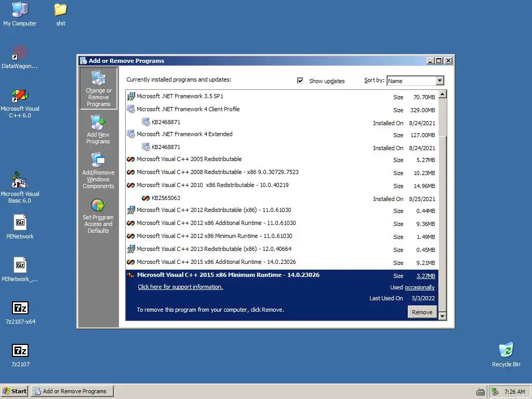Open Add New Programs panel
Image resolution: width=532 pixels, height=399 pixels.
click(98, 129)
